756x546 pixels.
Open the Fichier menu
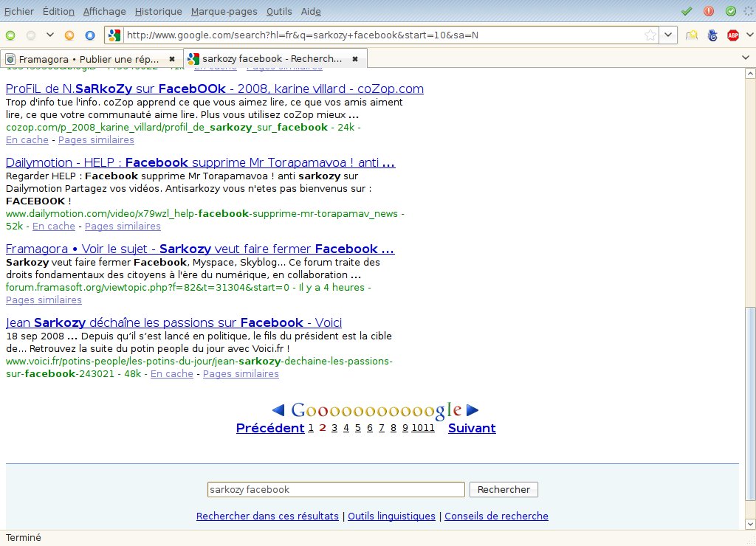click(x=18, y=12)
